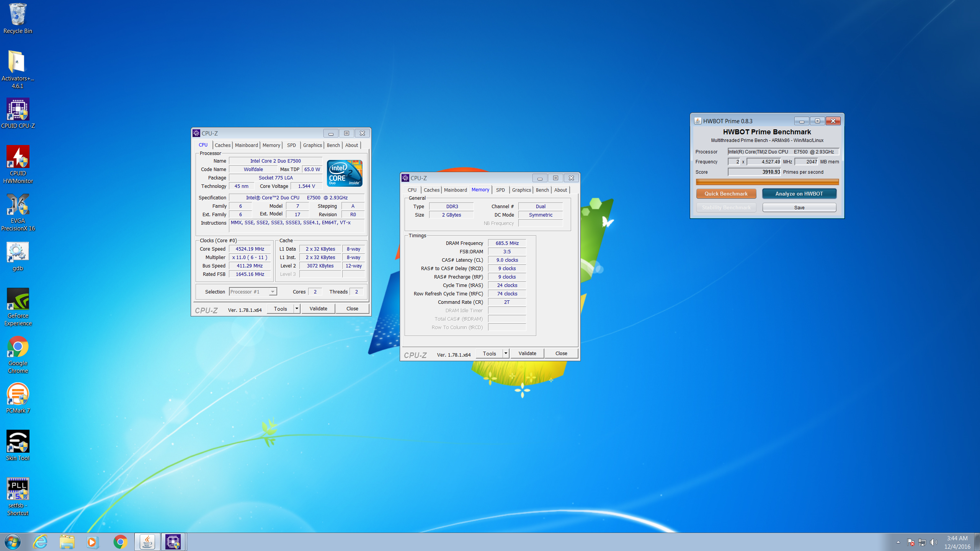
Task: Switch to Caches tab in CPU window
Action: pyautogui.click(x=222, y=145)
